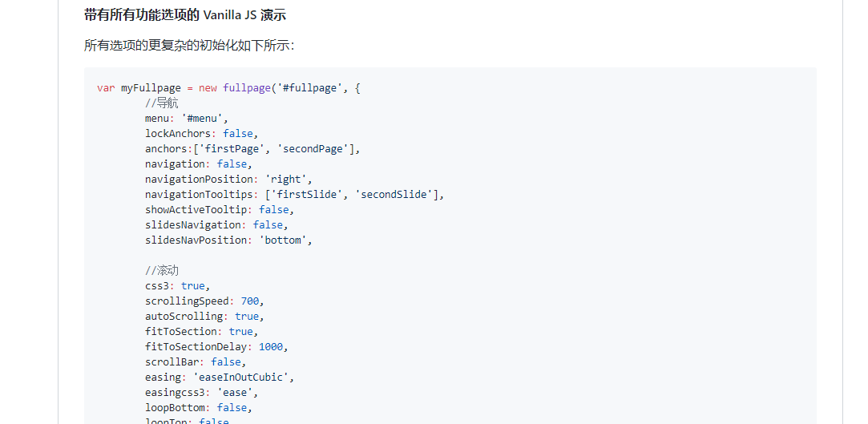Click the navigationTooltips array line
The width and height of the screenshot is (868, 424).
(294, 195)
